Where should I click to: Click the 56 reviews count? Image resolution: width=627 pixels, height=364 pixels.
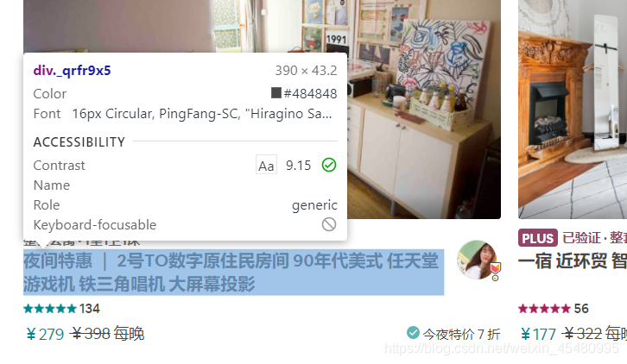click(581, 309)
